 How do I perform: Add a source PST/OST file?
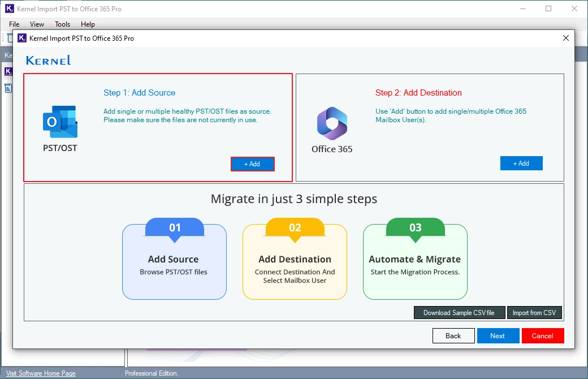pyautogui.click(x=252, y=164)
